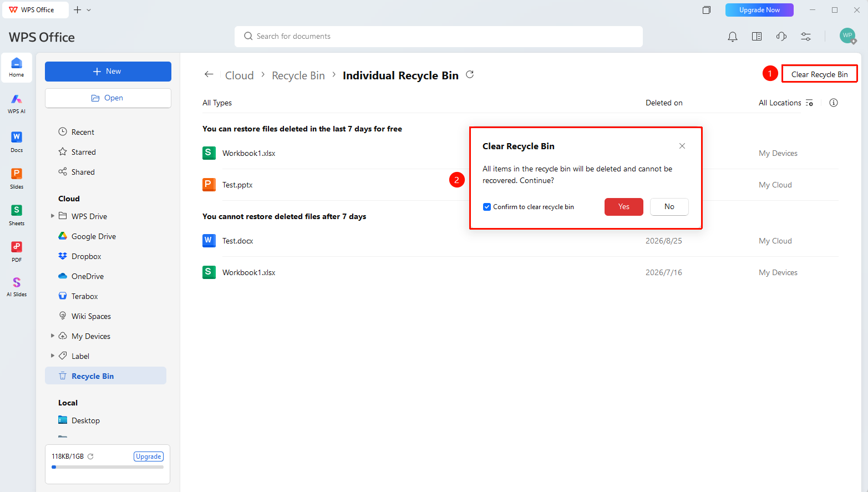Click the user avatar icon
This screenshot has height=492, width=868.
point(847,36)
